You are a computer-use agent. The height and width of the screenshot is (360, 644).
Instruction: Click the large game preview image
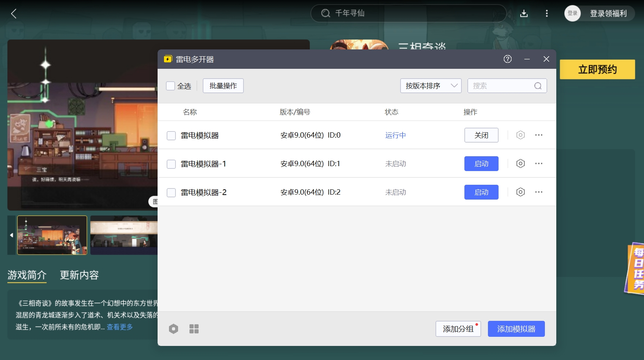(83, 125)
